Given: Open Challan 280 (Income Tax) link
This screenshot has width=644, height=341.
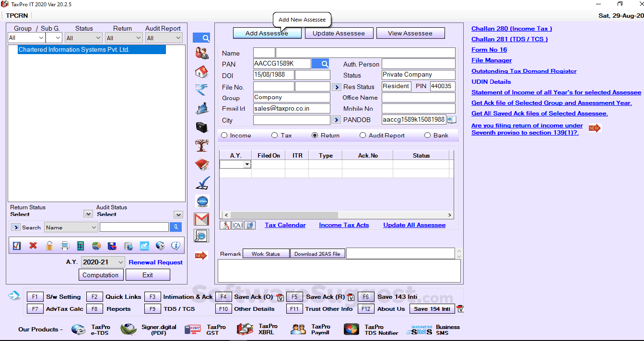Looking at the screenshot, I should 511,29.
